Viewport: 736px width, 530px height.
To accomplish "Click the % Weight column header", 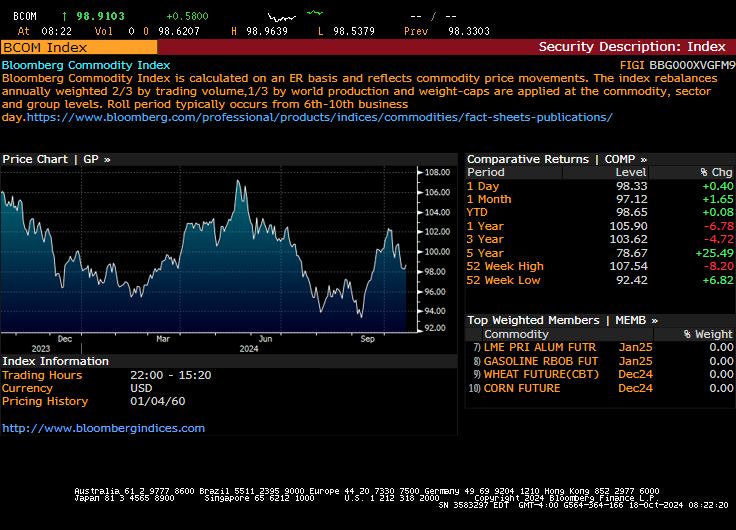I will [707, 334].
